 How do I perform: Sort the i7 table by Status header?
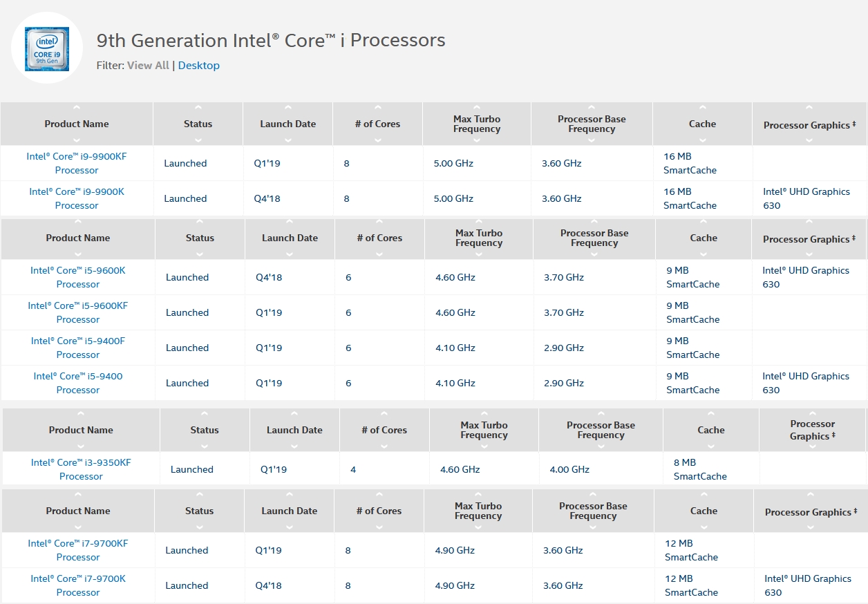tap(199, 511)
